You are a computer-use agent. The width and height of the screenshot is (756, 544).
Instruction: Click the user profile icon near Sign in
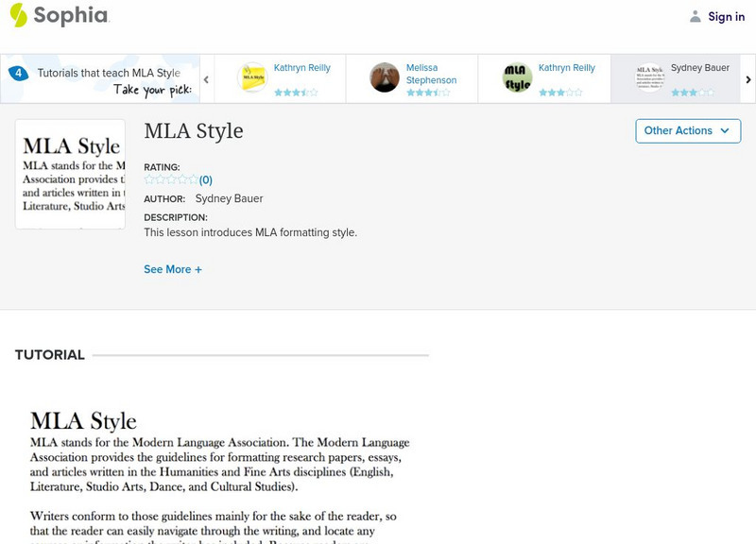point(695,16)
